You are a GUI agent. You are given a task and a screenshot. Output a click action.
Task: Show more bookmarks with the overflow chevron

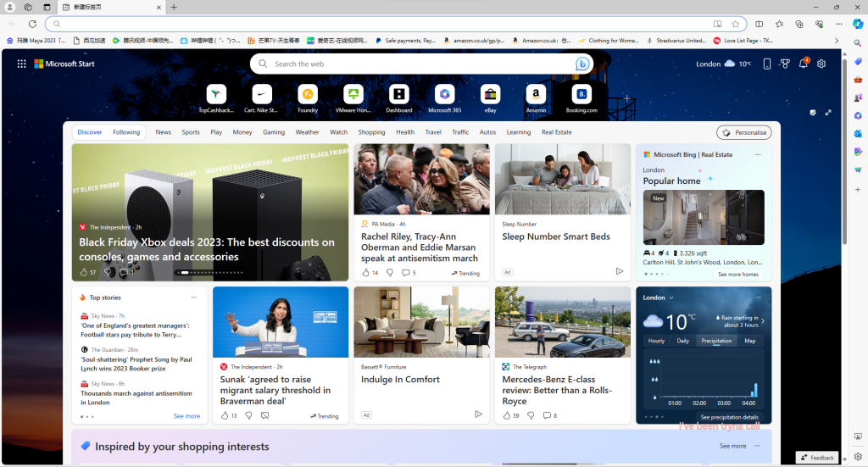pyautogui.click(x=837, y=41)
